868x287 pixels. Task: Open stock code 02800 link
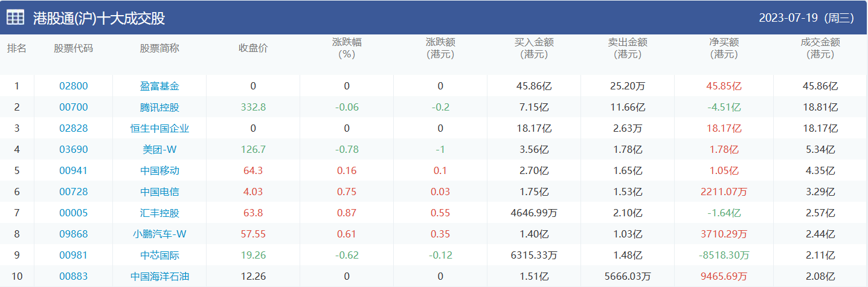point(74,86)
